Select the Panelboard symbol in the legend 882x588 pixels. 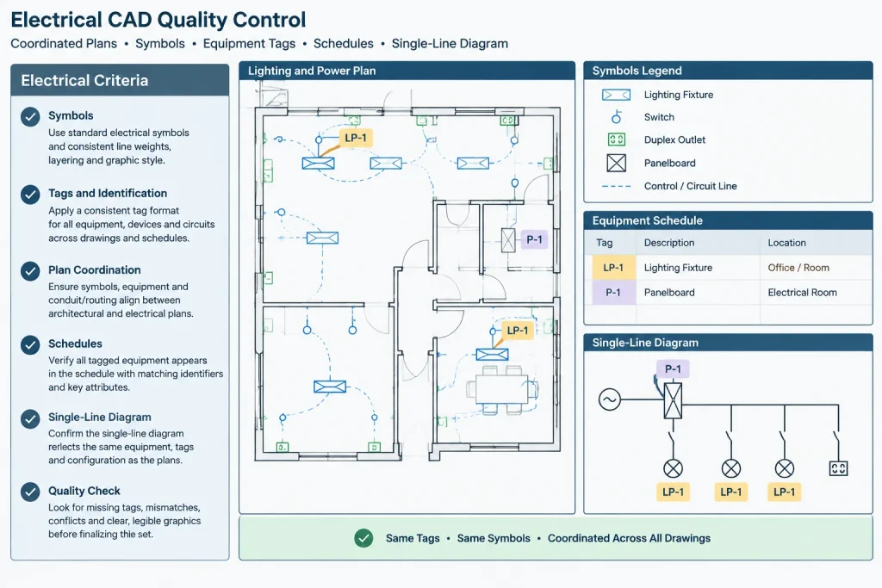coord(617,163)
